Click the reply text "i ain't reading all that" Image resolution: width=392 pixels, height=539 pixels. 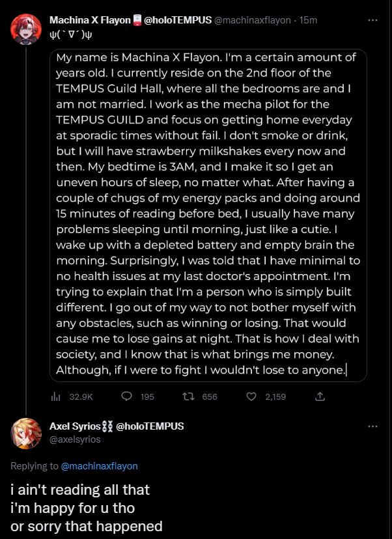click(x=80, y=490)
